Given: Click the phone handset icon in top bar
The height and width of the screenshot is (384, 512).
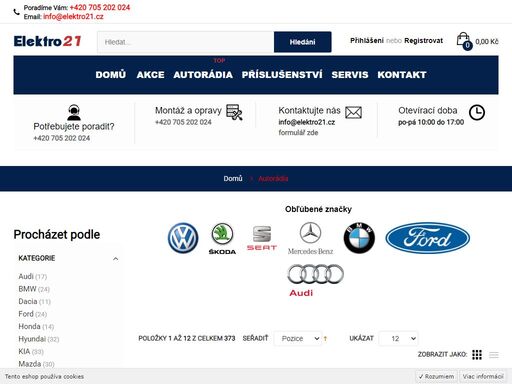Looking at the screenshot, I should pos(16,12).
